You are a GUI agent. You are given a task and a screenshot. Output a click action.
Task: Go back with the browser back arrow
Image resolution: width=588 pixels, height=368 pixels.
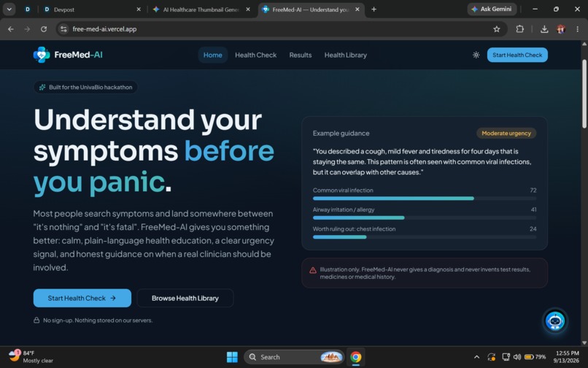coord(11,29)
